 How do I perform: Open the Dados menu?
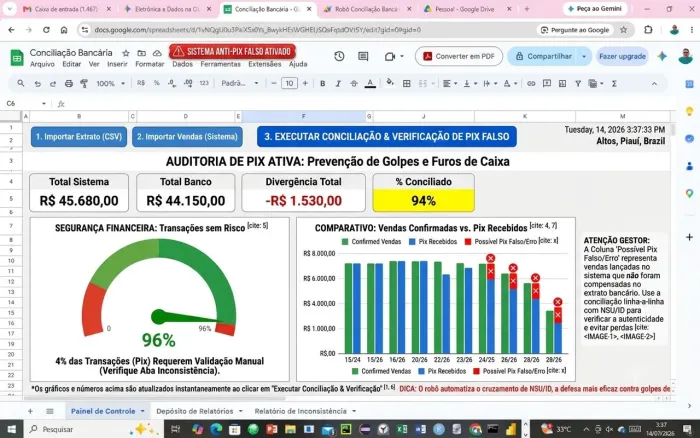coord(182,64)
